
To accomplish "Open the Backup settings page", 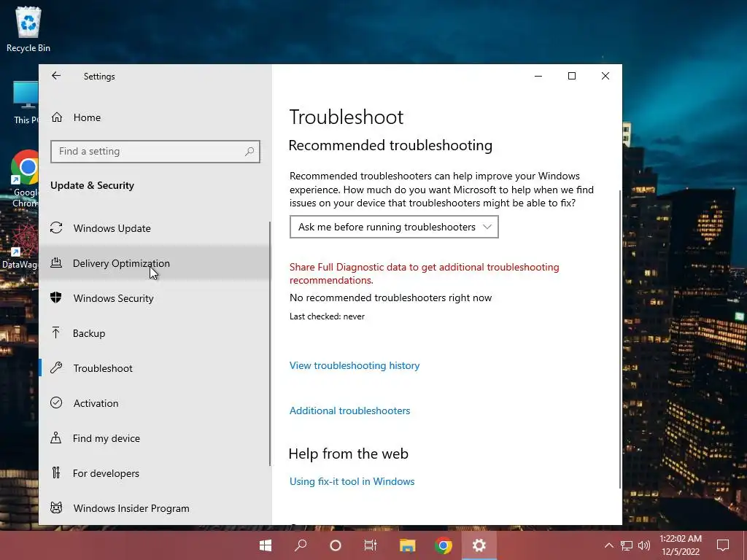I will click(x=155, y=333).
